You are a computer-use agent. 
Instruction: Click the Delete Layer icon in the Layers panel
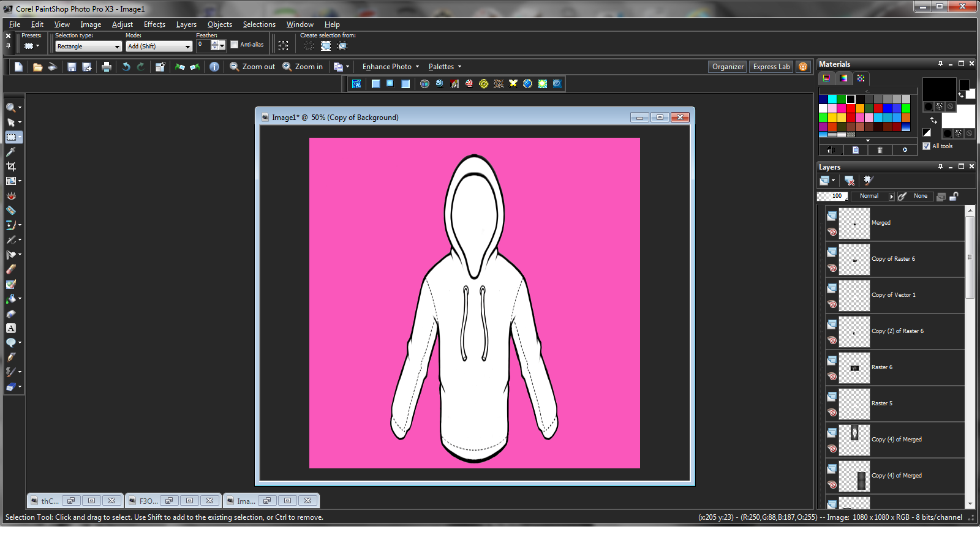click(850, 181)
